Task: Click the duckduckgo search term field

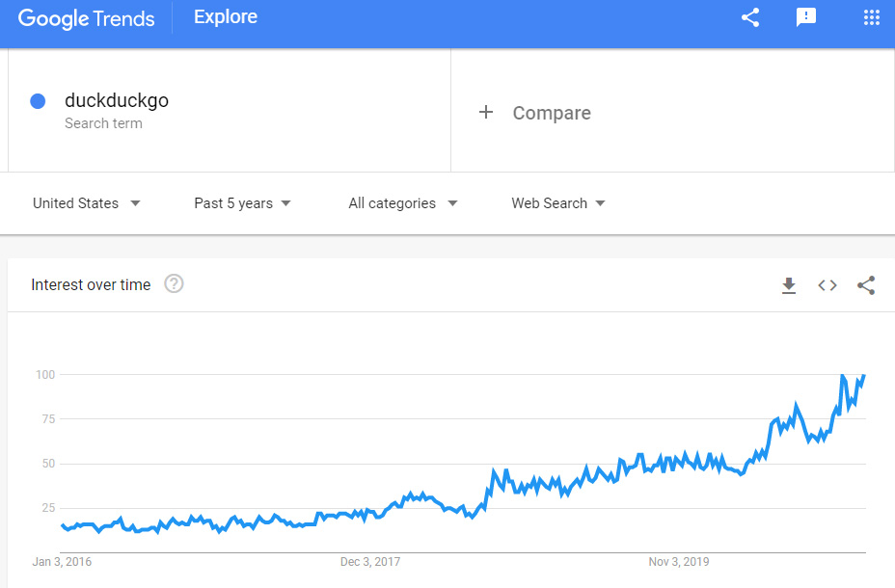Action: (x=117, y=101)
